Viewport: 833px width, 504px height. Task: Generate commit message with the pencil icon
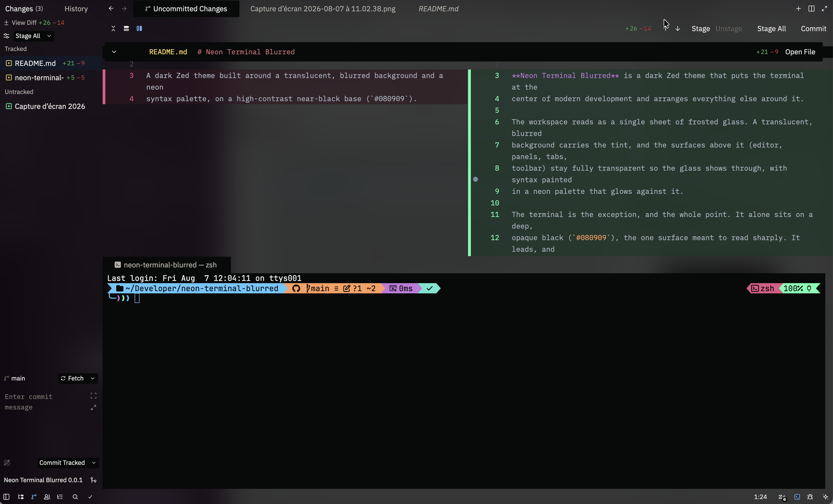point(7,462)
